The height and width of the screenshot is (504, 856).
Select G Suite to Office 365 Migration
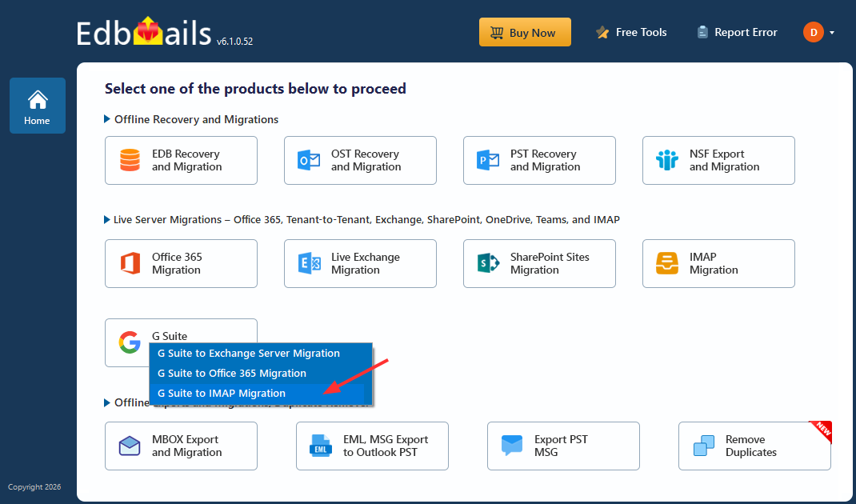point(232,373)
